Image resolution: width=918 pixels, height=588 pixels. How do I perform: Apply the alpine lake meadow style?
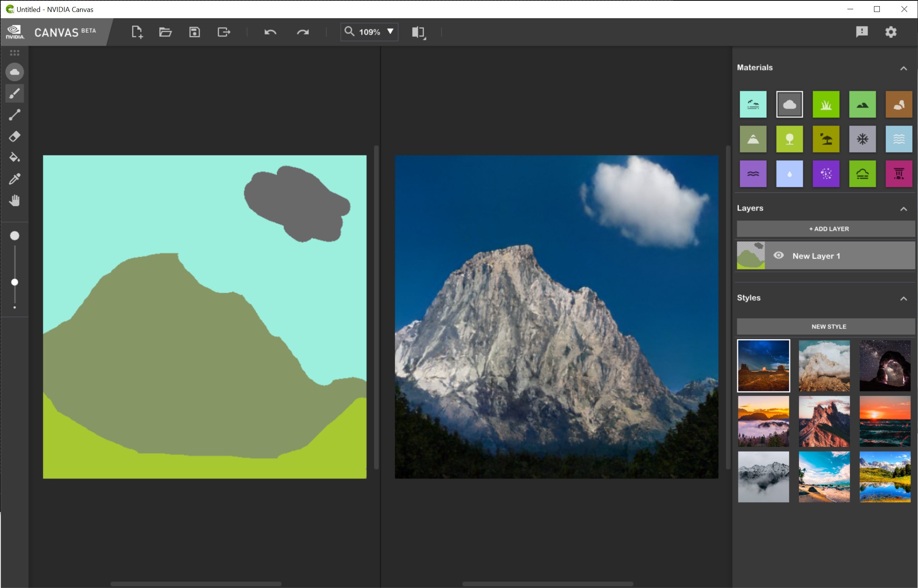[885, 477]
